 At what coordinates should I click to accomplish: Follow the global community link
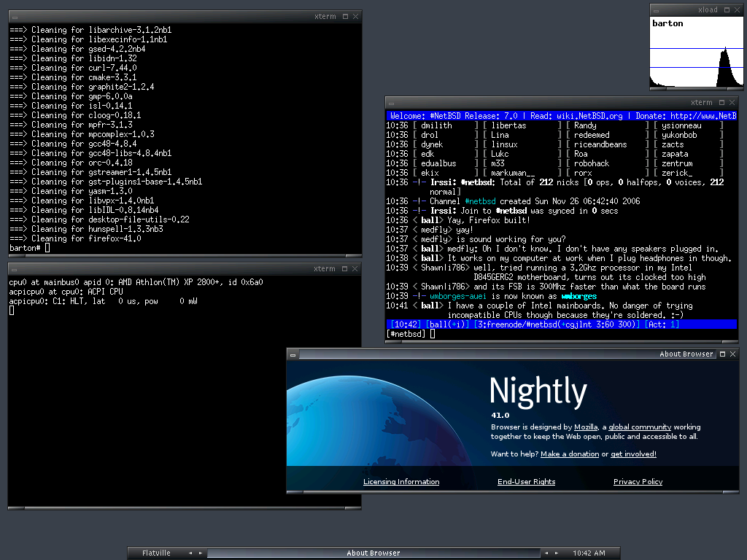click(x=640, y=427)
